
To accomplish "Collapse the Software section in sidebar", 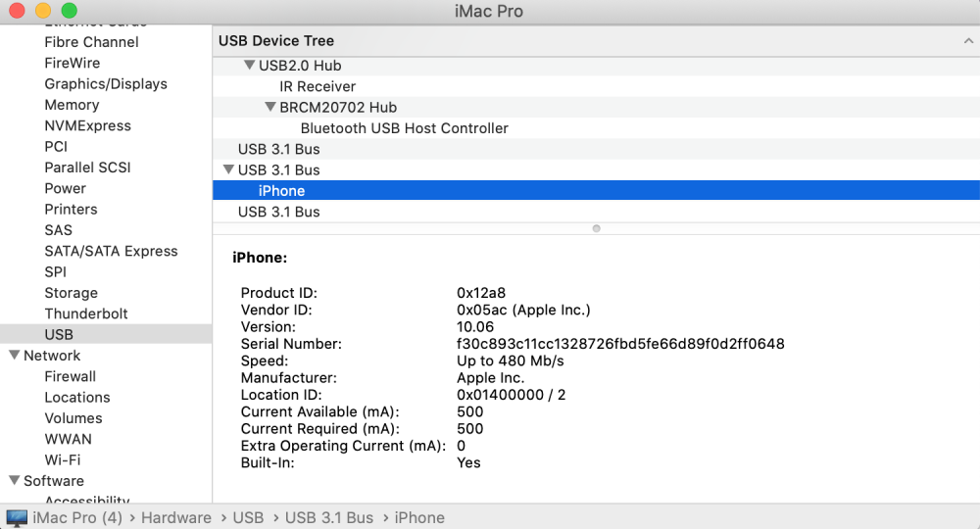I will 15,480.
